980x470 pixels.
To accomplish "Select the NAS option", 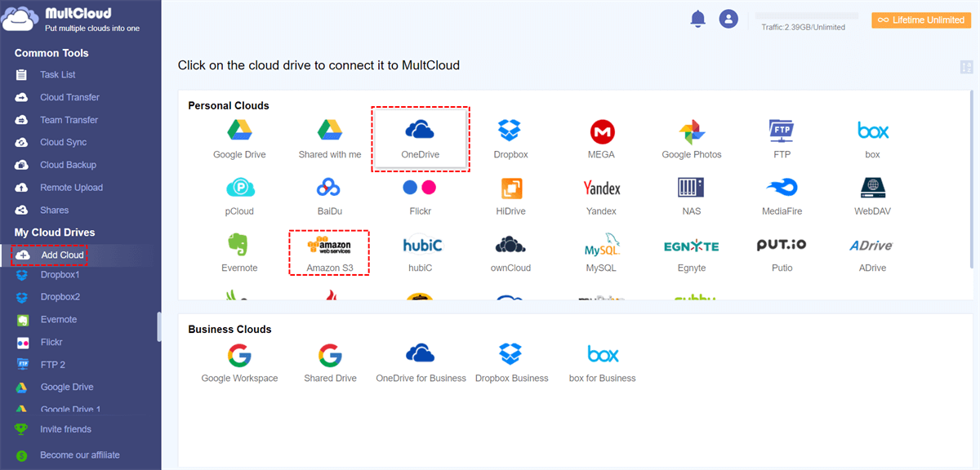I will pyautogui.click(x=692, y=196).
